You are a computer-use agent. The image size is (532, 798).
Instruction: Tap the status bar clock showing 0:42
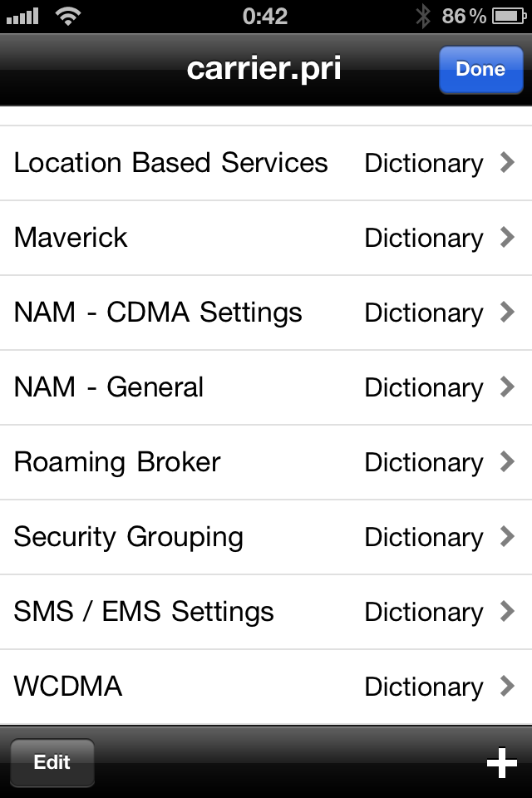[x=265, y=17]
